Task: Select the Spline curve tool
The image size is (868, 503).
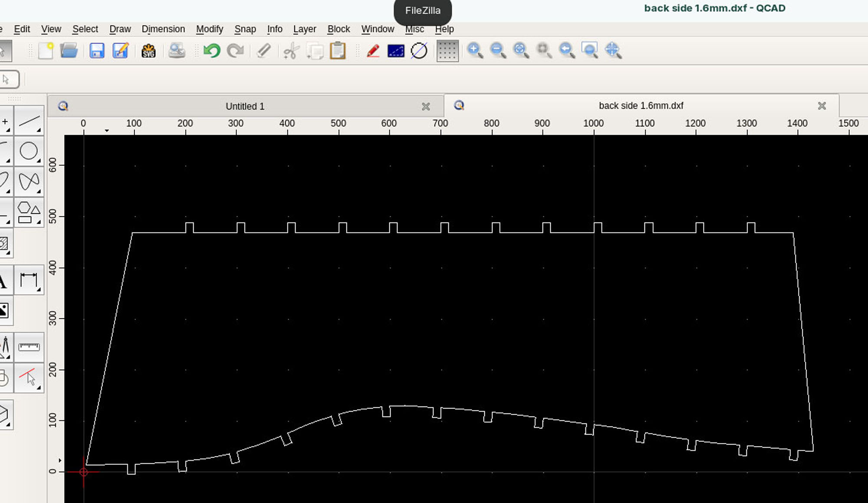Action: [29, 182]
